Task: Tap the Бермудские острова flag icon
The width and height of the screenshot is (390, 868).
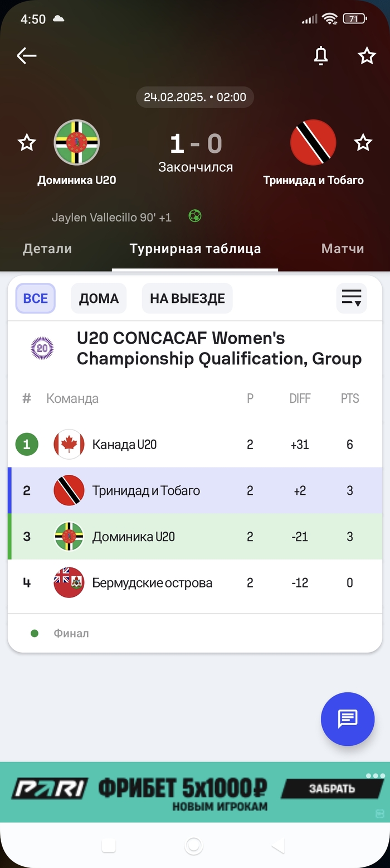Action: 69,583
